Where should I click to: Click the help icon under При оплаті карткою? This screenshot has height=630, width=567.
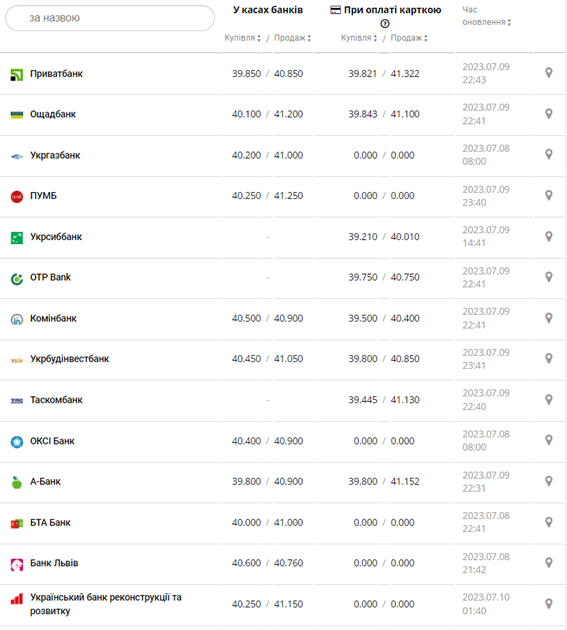(x=385, y=24)
